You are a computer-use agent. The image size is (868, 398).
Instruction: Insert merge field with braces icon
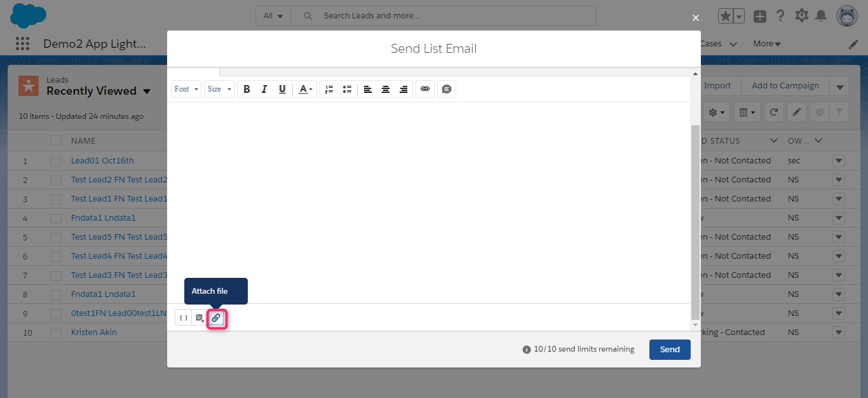pyautogui.click(x=183, y=317)
